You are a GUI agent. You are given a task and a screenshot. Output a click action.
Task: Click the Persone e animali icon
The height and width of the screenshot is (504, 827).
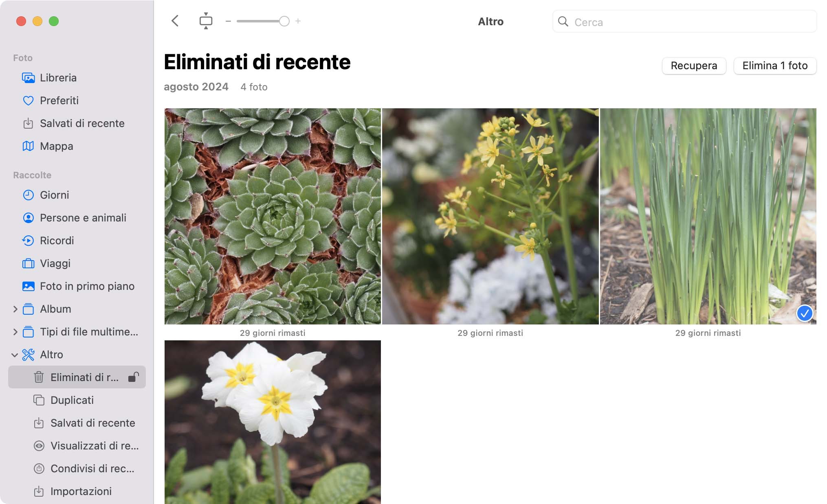pos(28,217)
